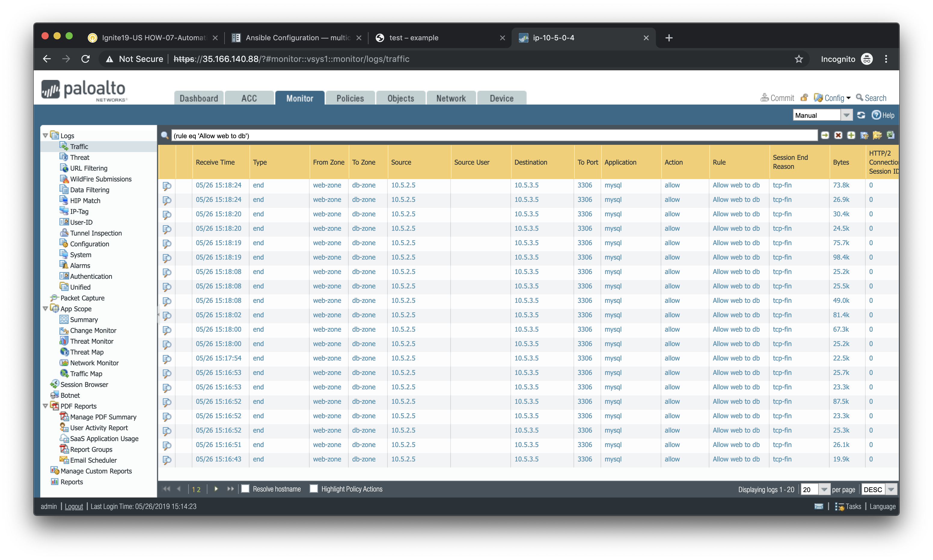This screenshot has width=933, height=560.
Task: Switch to the Dashboard tab
Action: 199,98
